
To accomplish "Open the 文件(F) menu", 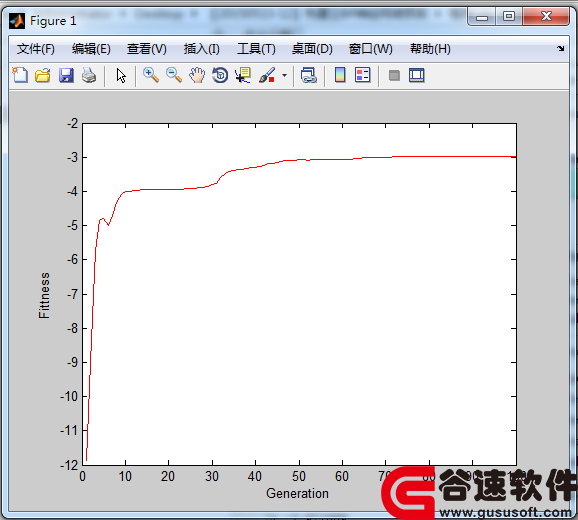I will pyautogui.click(x=36, y=49).
